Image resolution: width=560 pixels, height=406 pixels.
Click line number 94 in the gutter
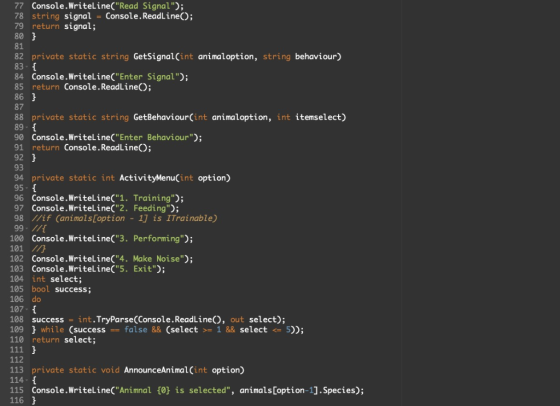pos(19,178)
